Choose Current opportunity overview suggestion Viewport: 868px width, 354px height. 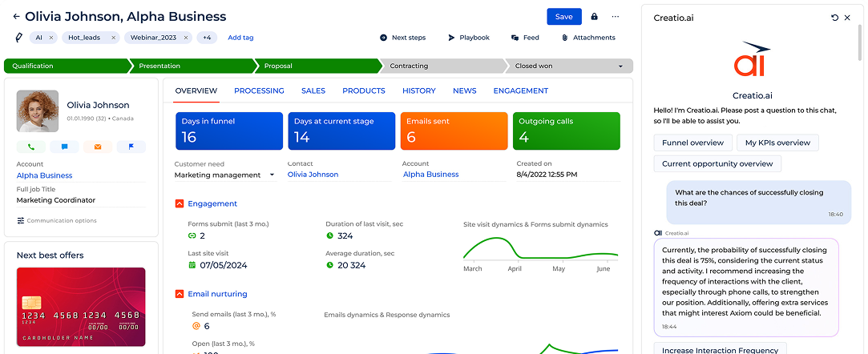click(x=717, y=163)
